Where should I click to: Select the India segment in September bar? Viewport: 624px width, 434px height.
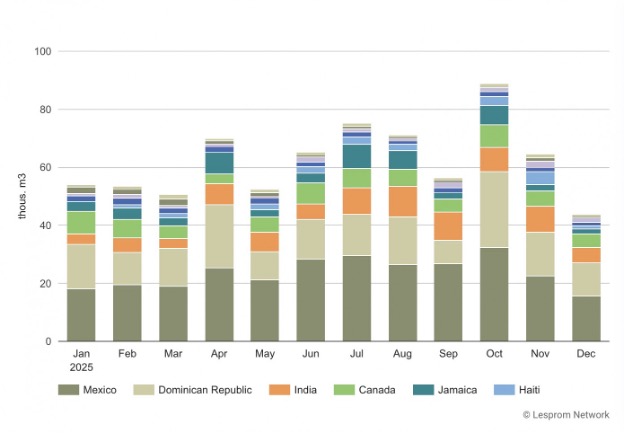pyautogui.click(x=449, y=226)
